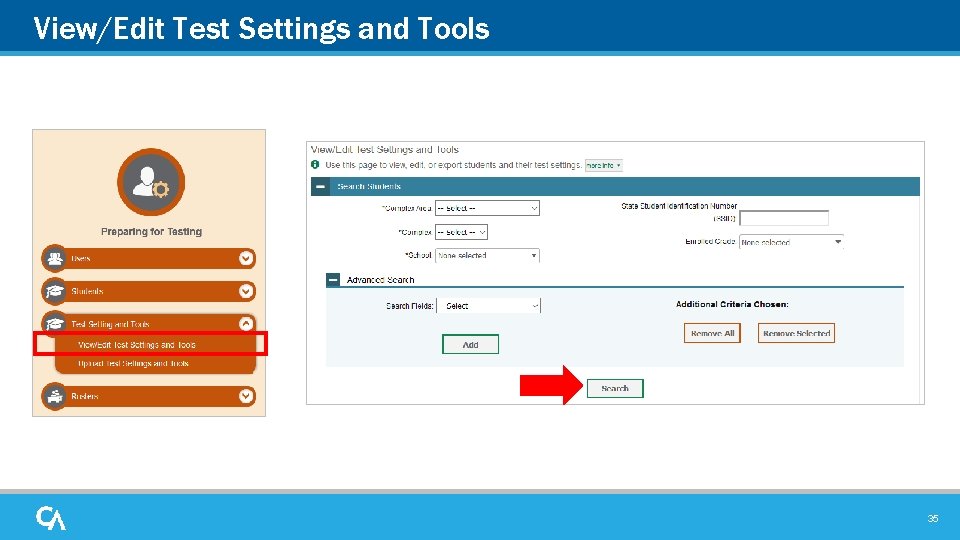
Task: Collapse the Test Settings and Tools chevron
Action: coord(246,324)
